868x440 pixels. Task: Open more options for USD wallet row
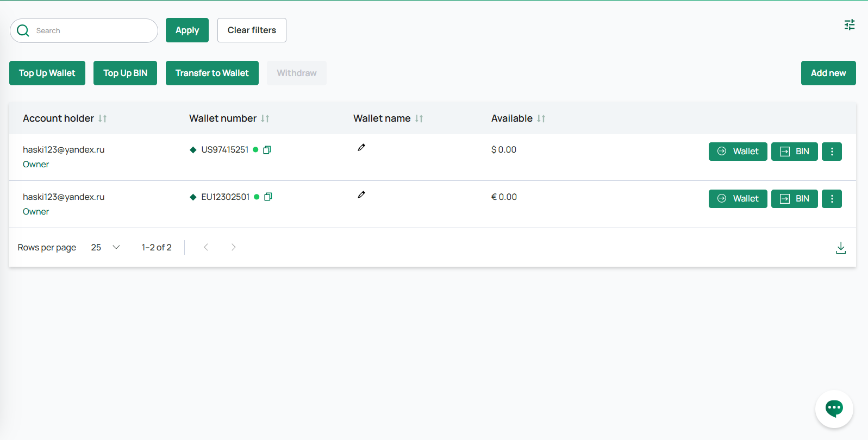(x=832, y=152)
